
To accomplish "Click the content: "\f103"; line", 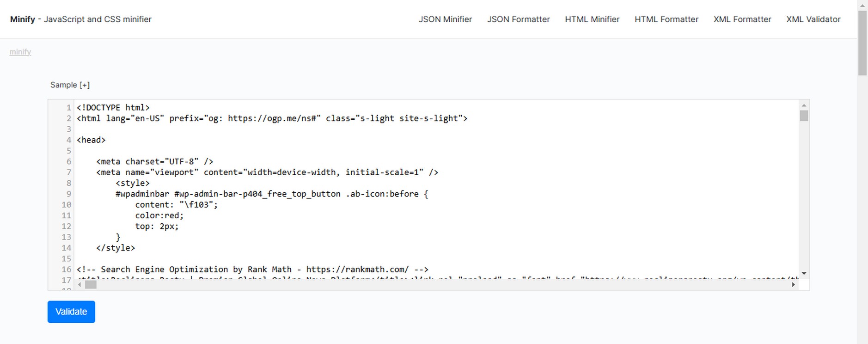I will (x=176, y=205).
